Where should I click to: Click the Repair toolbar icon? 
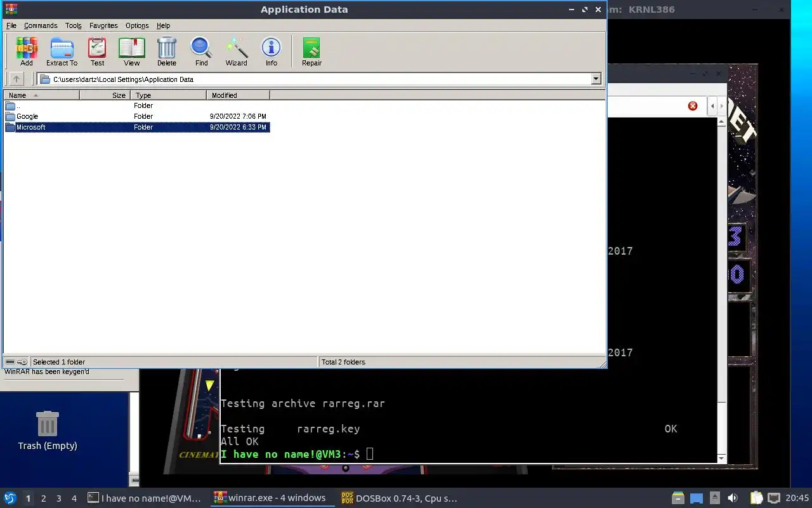click(x=311, y=52)
